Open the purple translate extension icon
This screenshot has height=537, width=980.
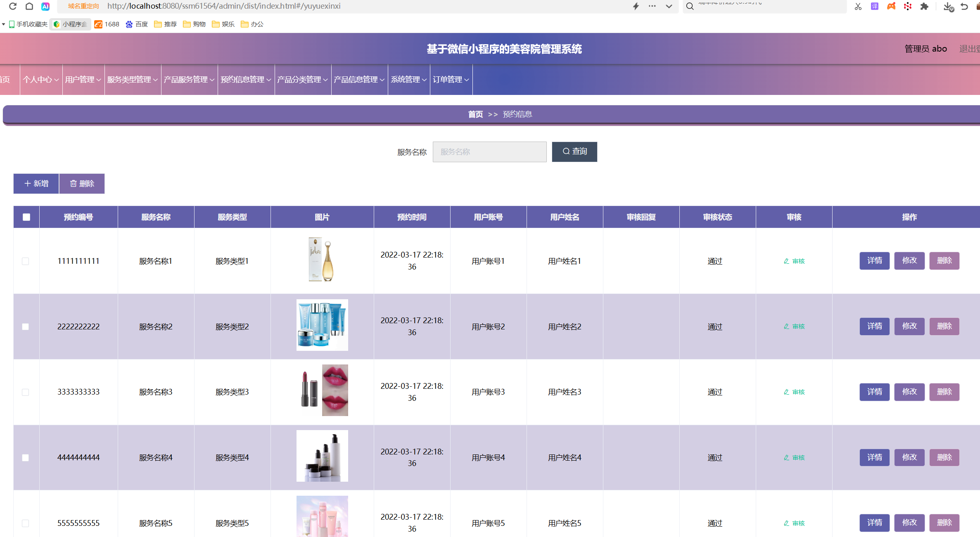(875, 6)
